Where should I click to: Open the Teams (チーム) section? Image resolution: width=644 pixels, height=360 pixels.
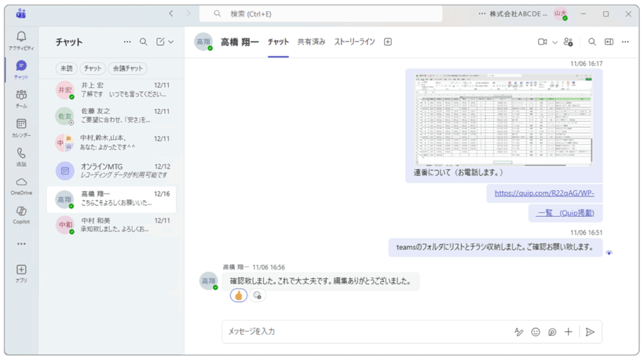point(21,99)
